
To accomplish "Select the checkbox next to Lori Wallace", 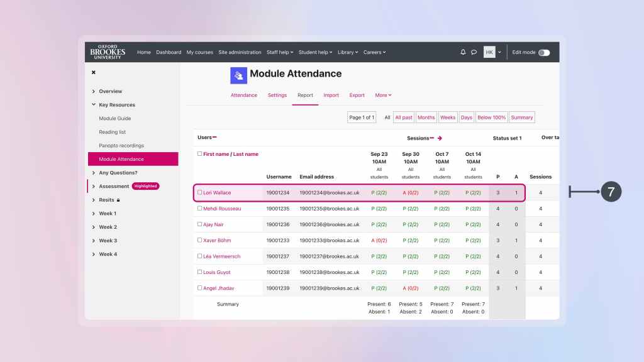I will point(199,193).
